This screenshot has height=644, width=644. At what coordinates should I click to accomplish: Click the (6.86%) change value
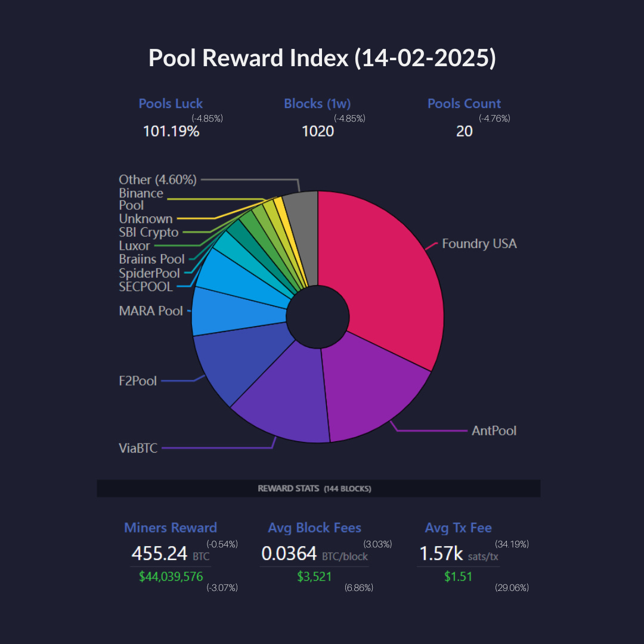(x=359, y=588)
